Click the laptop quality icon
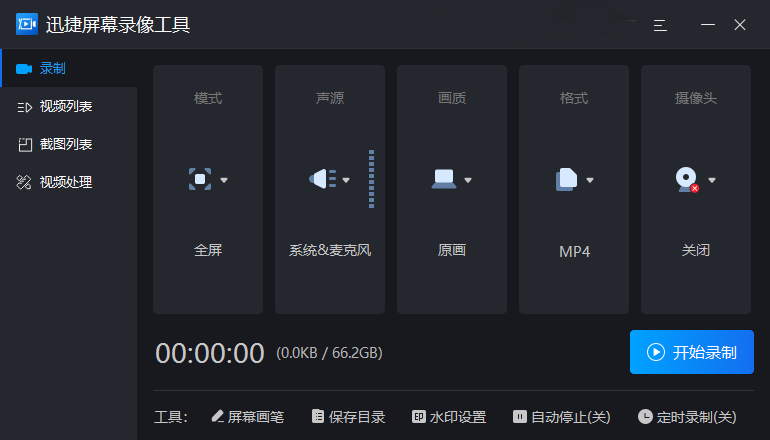The height and width of the screenshot is (440, 770). click(x=444, y=179)
